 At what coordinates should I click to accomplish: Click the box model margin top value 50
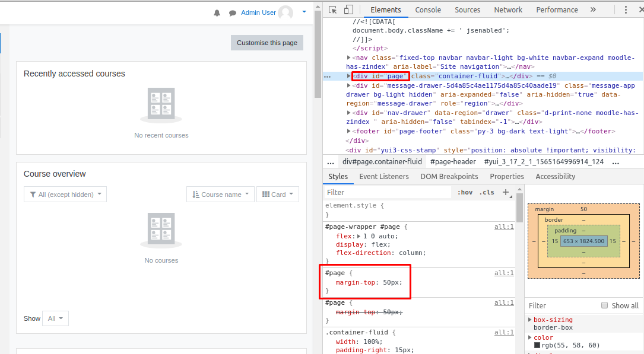[x=583, y=209]
